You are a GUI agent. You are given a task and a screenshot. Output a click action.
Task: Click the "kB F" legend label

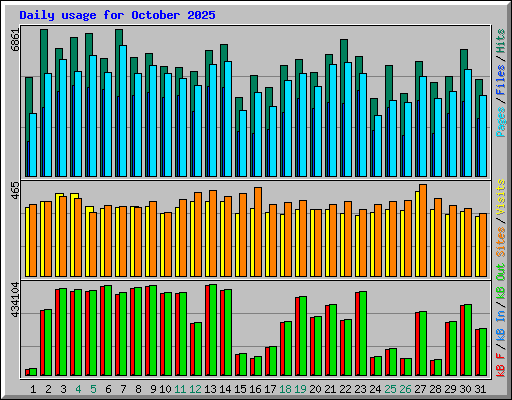(x=501, y=365)
